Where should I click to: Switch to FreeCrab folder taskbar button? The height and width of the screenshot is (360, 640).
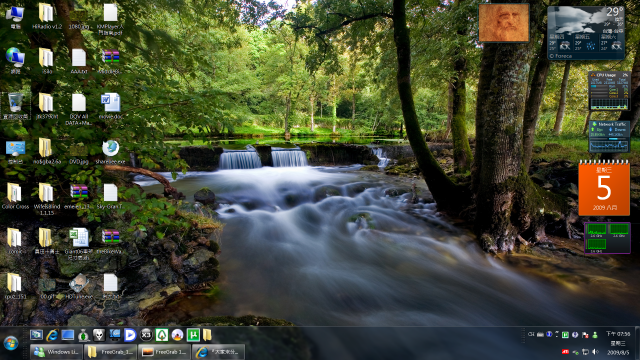point(111,351)
